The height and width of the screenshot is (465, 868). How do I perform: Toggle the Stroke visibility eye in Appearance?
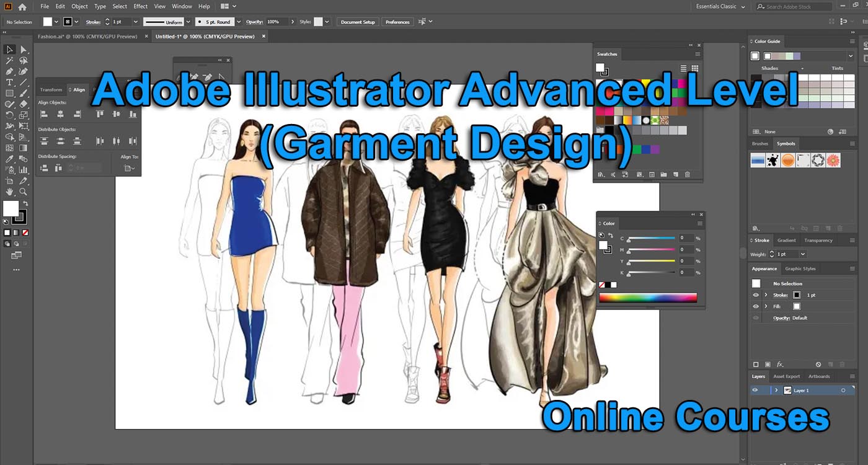[756, 295]
